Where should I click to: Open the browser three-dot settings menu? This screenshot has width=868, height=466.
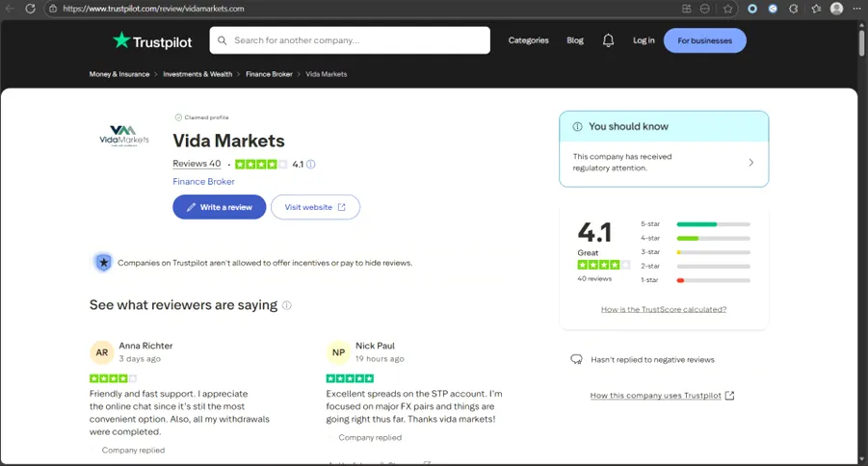pyautogui.click(x=857, y=9)
